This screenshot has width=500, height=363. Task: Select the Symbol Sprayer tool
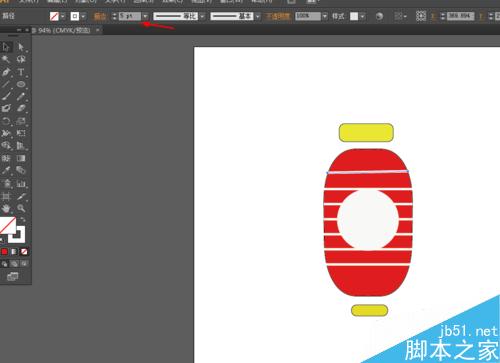tap(6, 183)
